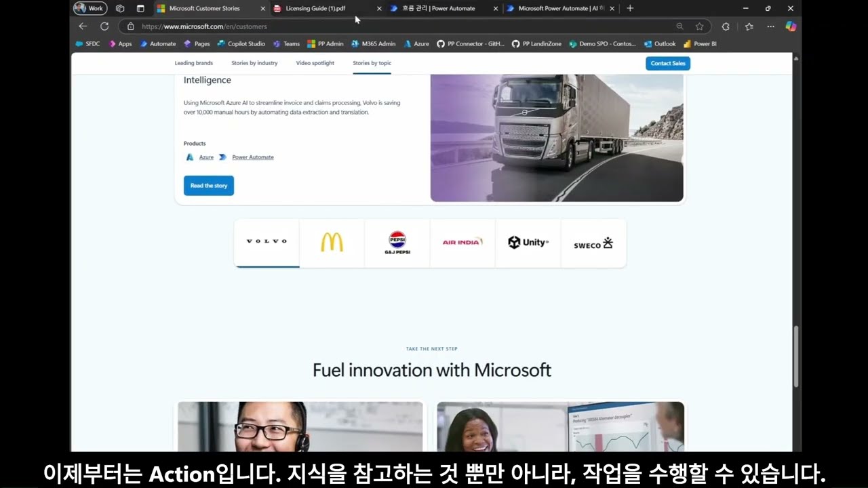Go to Stories by topic section

point(372,63)
